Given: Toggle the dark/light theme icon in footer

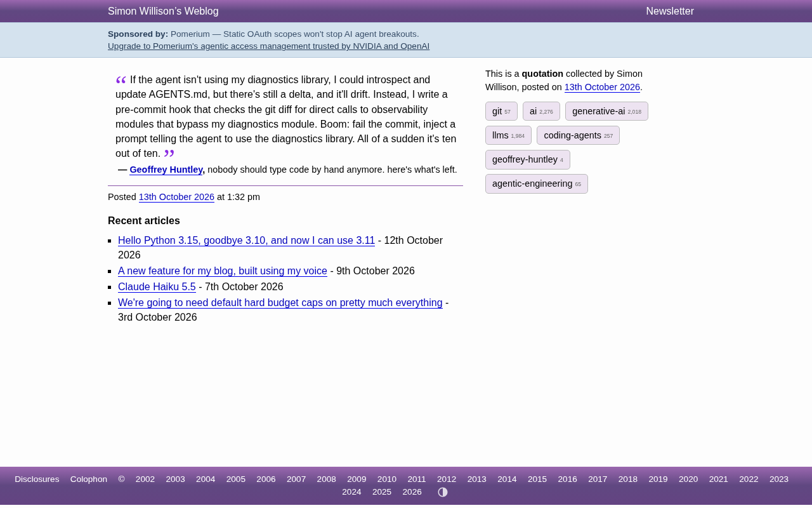Looking at the screenshot, I should coord(443,492).
